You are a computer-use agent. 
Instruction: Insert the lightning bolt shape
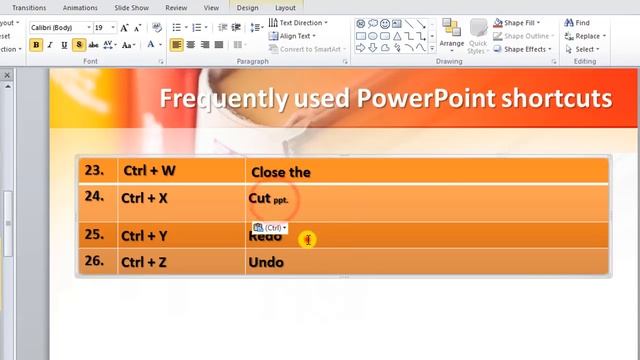pyautogui.click(x=397, y=48)
